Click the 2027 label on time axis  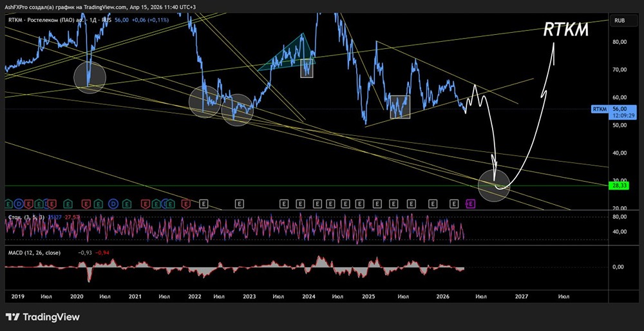(x=521, y=296)
